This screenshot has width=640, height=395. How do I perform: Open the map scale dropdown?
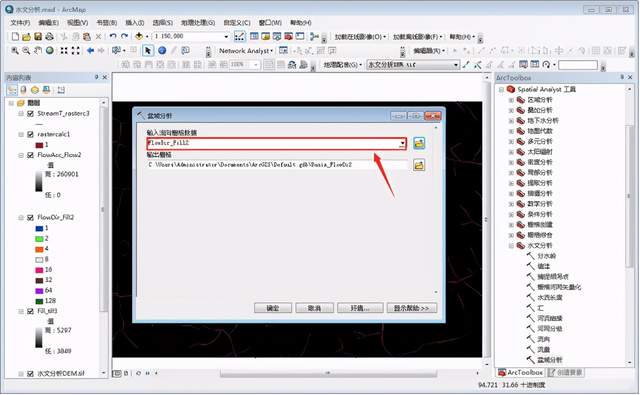point(226,37)
